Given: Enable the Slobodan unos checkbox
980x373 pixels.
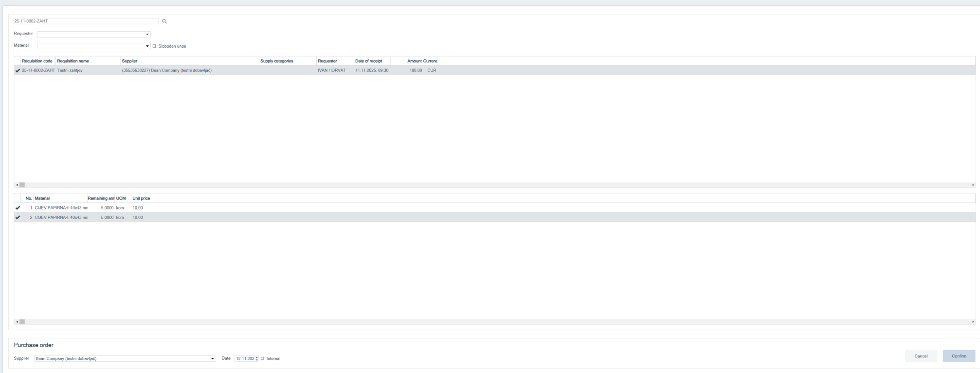Looking at the screenshot, I should [x=155, y=46].
